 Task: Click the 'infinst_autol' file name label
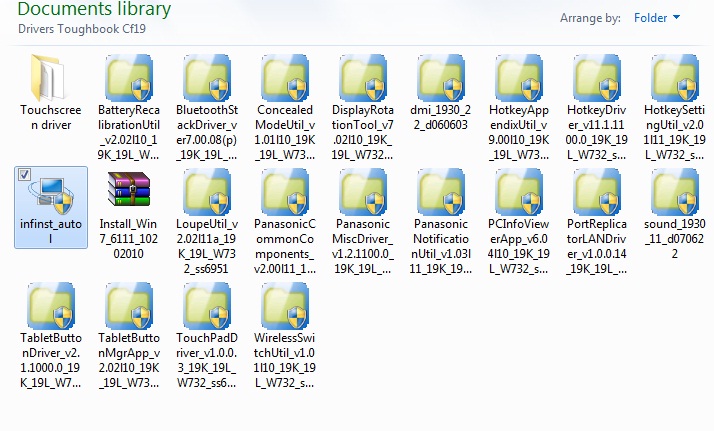tap(51, 231)
